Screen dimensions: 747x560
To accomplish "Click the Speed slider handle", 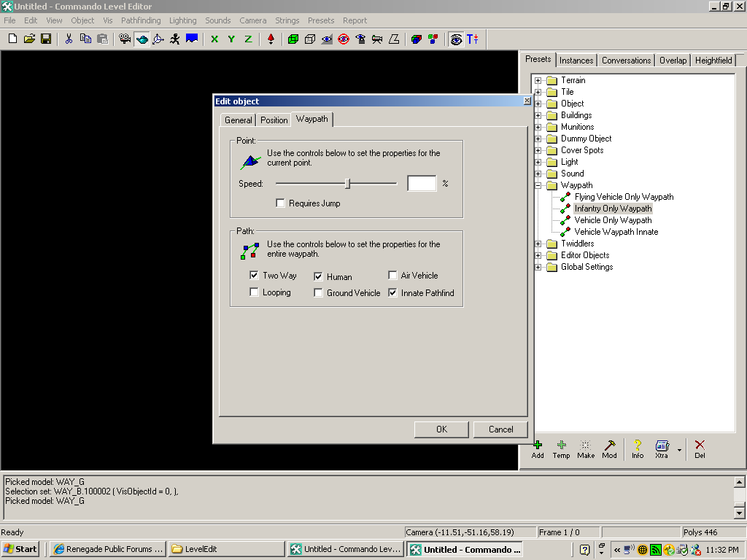I will tap(347, 184).
